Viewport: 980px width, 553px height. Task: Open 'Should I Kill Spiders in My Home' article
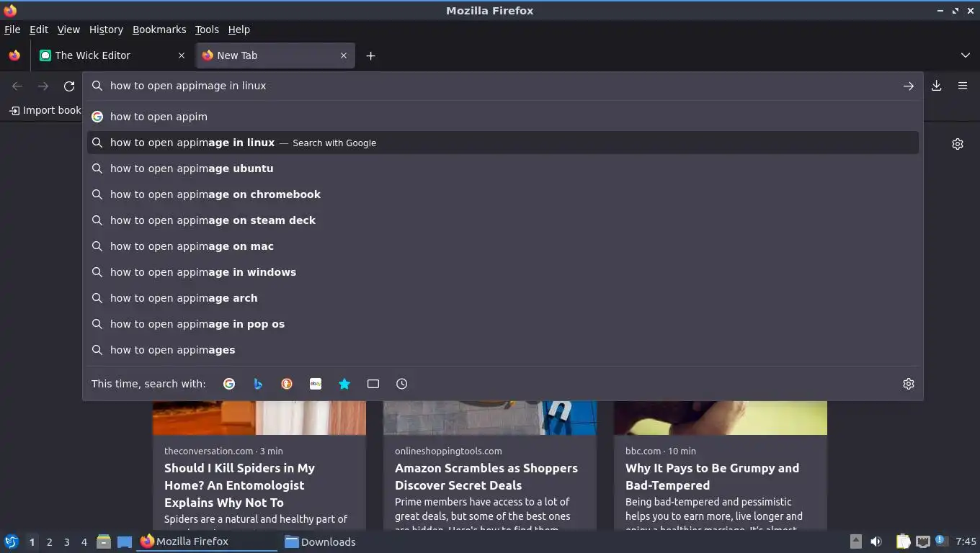pos(239,485)
